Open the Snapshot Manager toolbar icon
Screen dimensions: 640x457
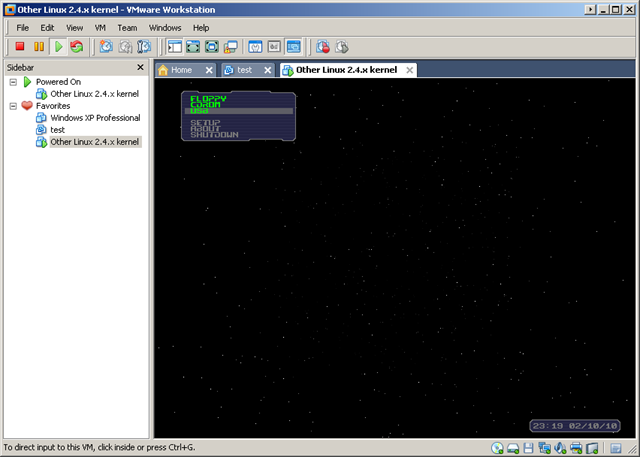[x=145, y=47]
